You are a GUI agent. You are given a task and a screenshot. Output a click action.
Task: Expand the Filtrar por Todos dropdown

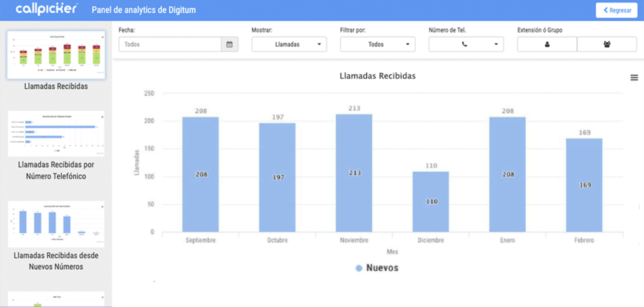377,45
